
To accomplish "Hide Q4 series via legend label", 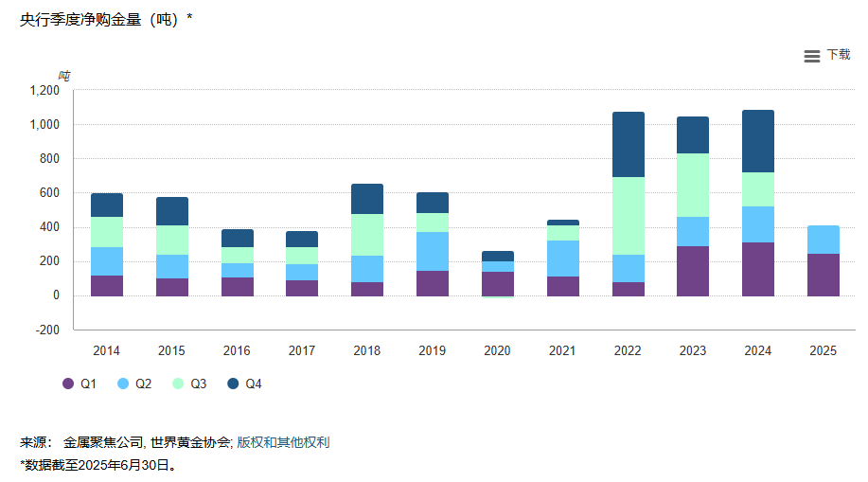I will click(x=254, y=384).
